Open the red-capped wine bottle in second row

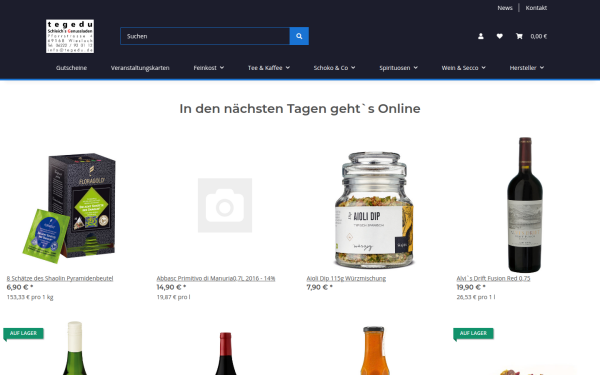tap(225, 354)
